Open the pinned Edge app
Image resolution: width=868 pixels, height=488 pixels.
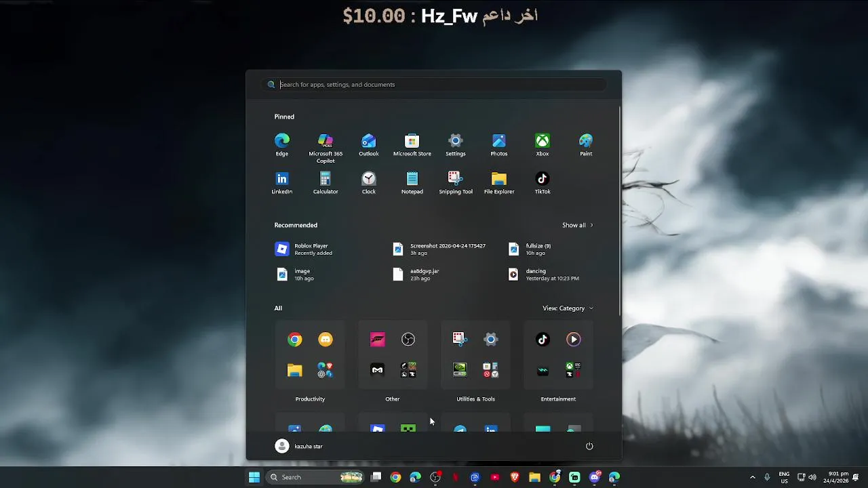[x=282, y=145]
